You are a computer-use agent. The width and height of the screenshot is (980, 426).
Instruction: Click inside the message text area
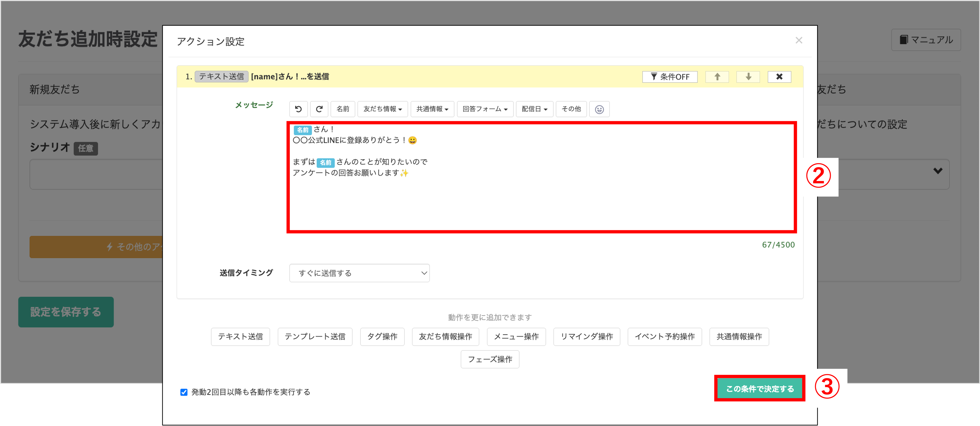tap(541, 177)
